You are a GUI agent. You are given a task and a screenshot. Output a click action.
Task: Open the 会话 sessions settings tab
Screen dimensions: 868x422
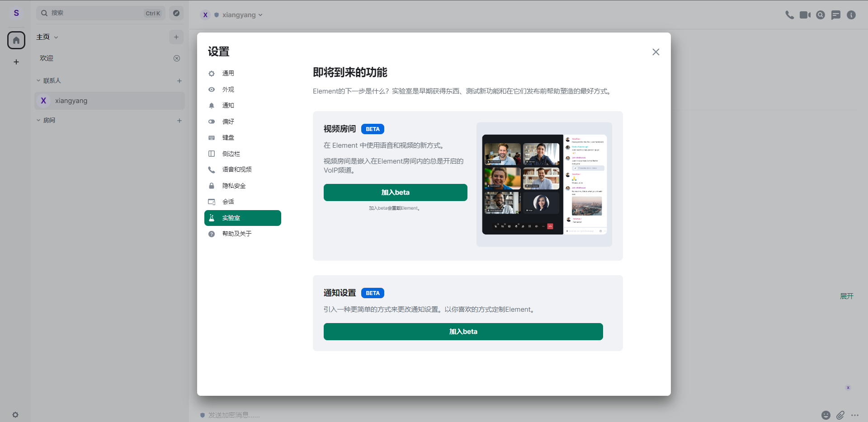pyautogui.click(x=243, y=202)
